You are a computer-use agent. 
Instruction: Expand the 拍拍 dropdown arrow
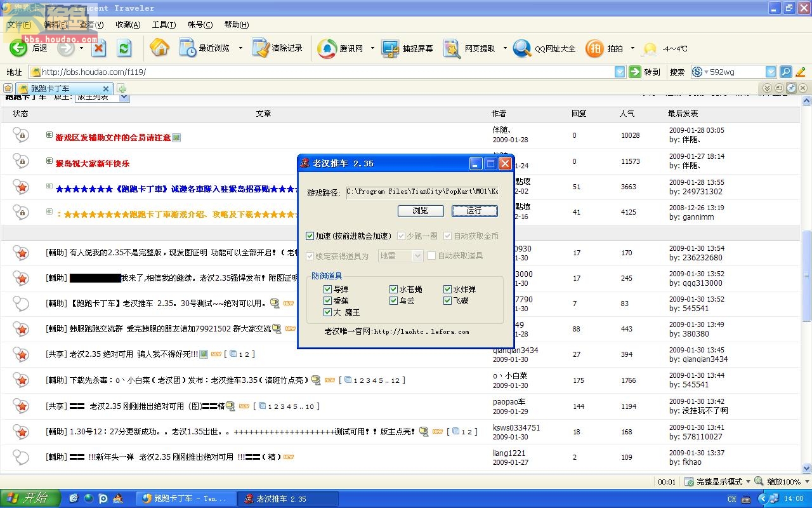click(x=632, y=48)
